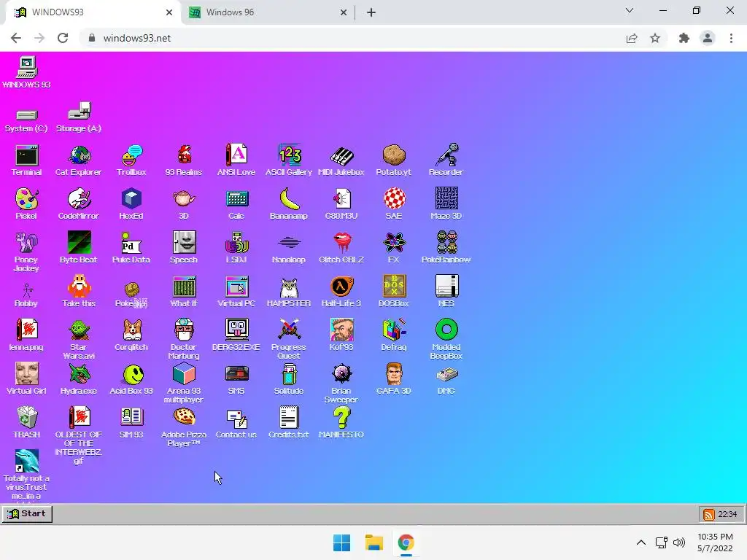Open the Speech icon

tap(184, 248)
